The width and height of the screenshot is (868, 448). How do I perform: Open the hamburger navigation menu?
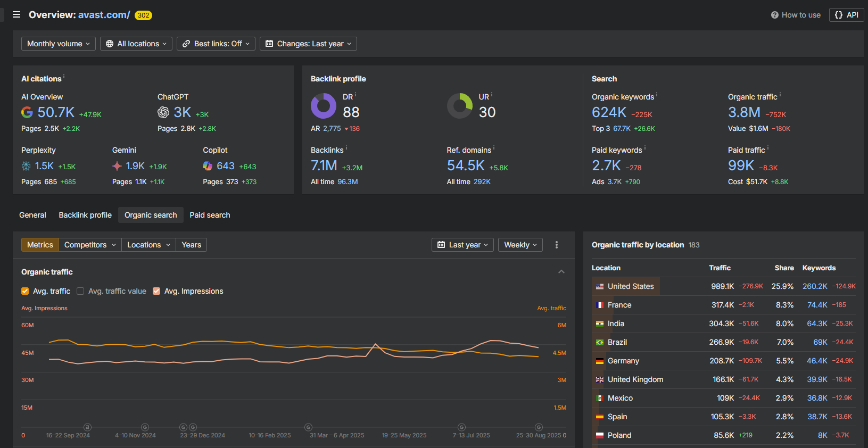tap(16, 15)
